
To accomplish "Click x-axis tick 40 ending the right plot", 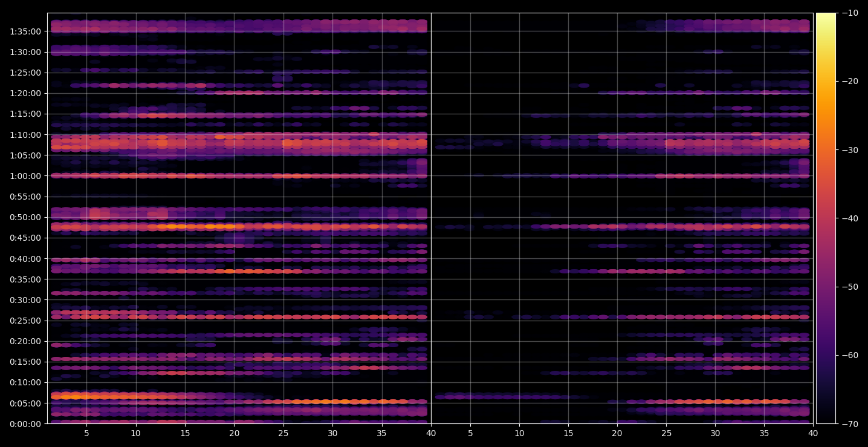I will pos(813,433).
